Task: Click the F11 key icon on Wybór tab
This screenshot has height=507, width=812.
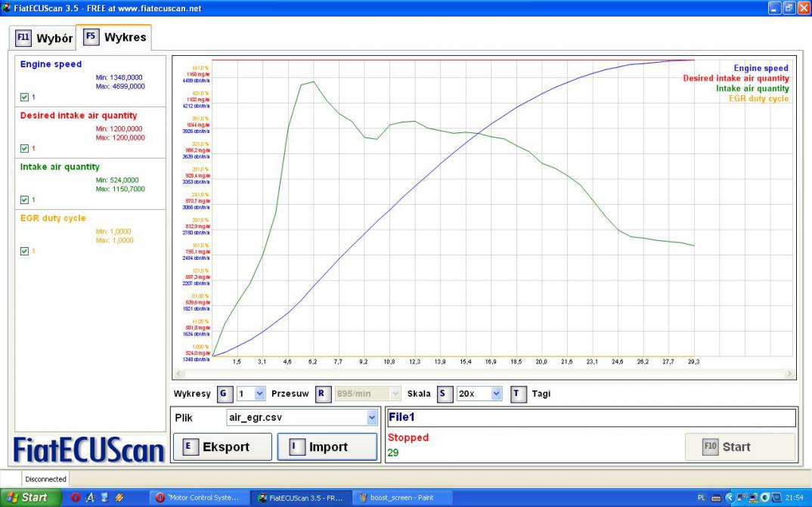Action: point(23,38)
